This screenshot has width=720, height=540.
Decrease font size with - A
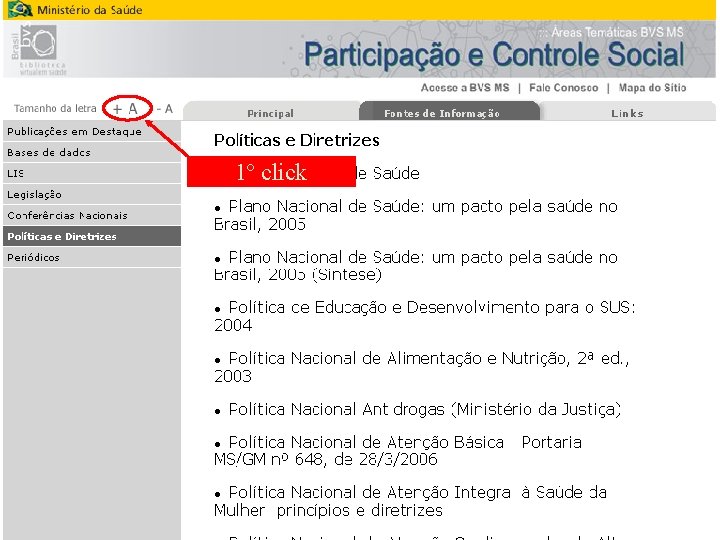[x=165, y=109]
